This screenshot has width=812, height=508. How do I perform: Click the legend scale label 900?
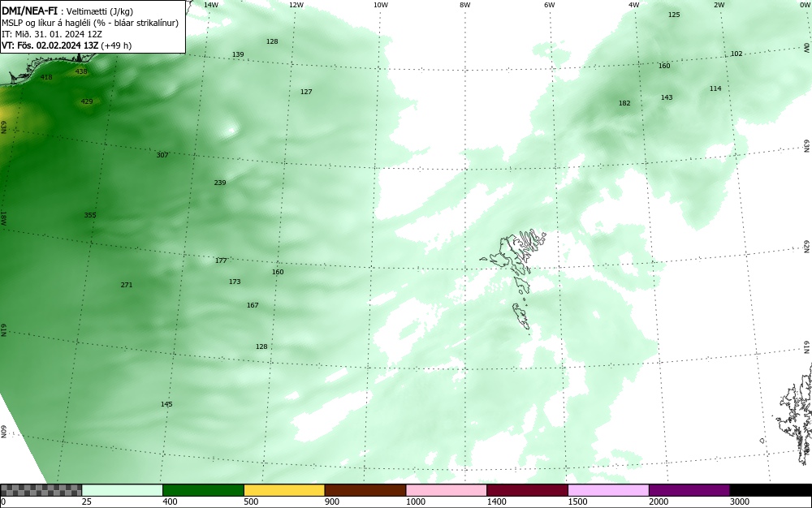pyautogui.click(x=332, y=502)
